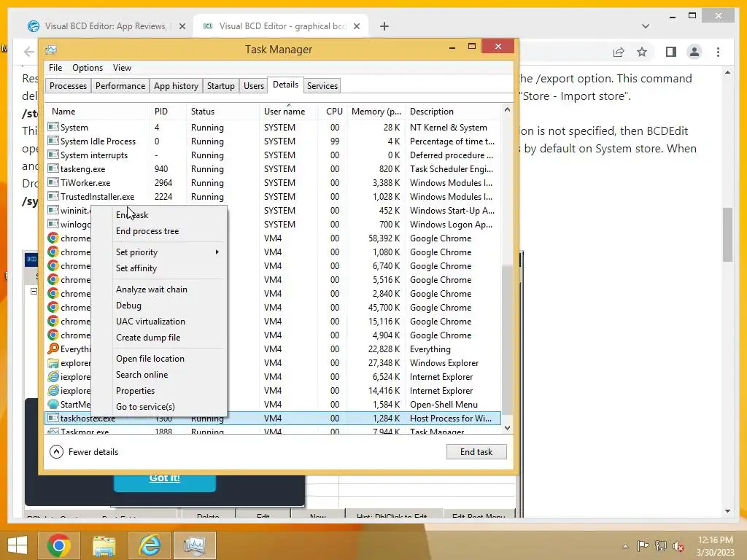Click iexplore icon of 14,416 K process

click(53, 391)
